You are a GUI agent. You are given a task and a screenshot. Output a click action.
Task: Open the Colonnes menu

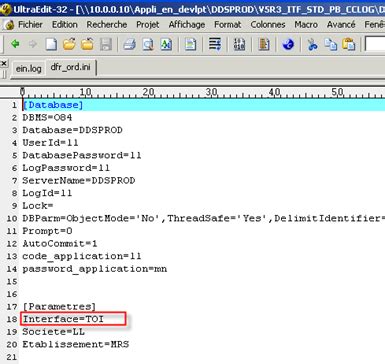point(268,24)
